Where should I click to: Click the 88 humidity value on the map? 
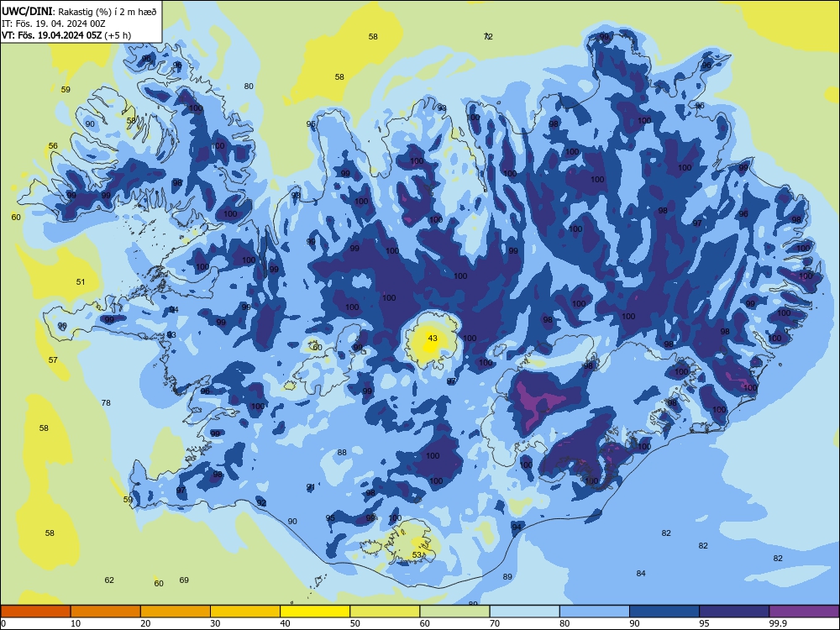[342, 453]
